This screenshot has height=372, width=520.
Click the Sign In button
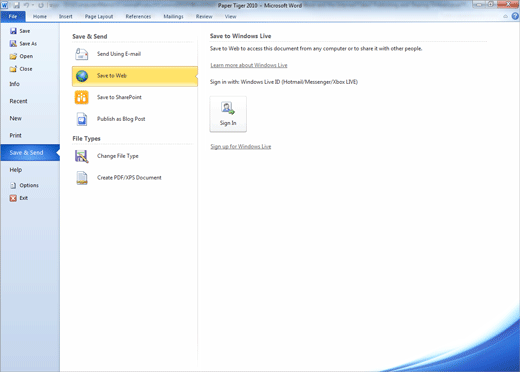228,114
